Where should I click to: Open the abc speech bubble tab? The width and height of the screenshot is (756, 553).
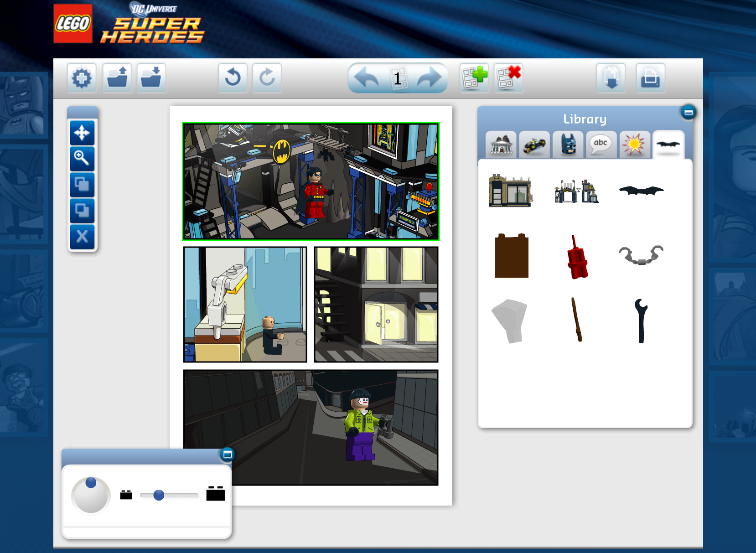point(601,145)
